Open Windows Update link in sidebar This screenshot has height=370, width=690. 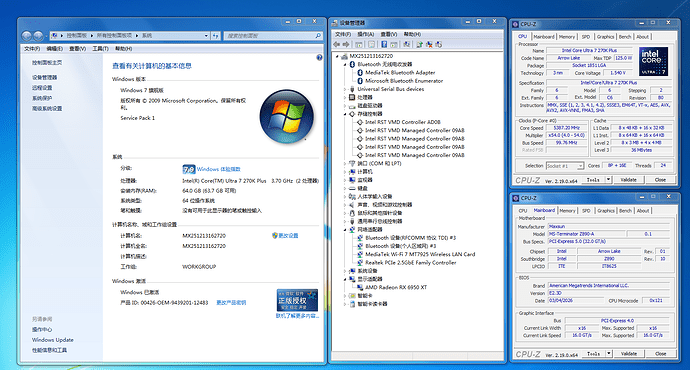coord(53,340)
